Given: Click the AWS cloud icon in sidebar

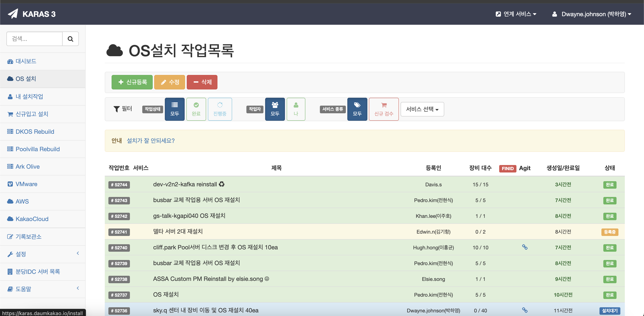Looking at the screenshot, I should (10, 201).
